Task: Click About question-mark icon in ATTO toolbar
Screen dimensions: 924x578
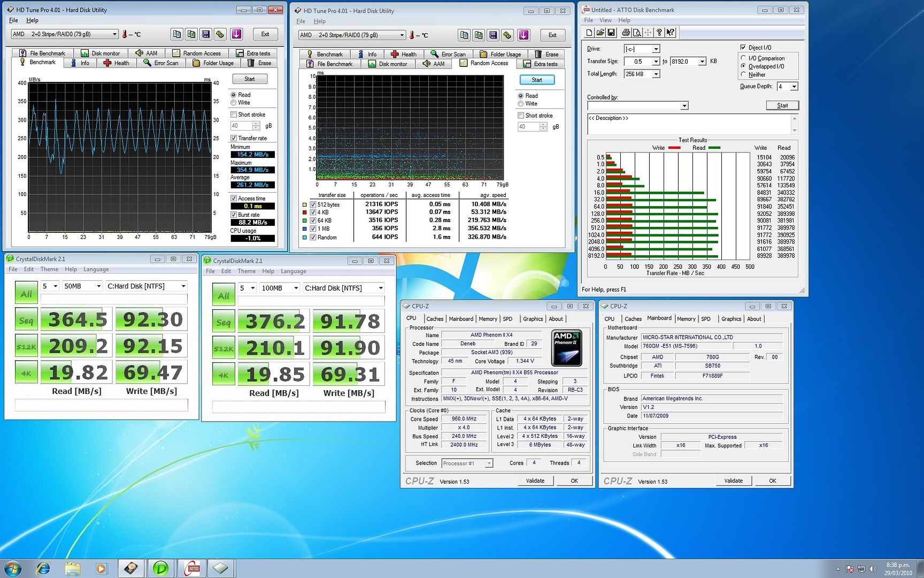Action: tap(659, 33)
